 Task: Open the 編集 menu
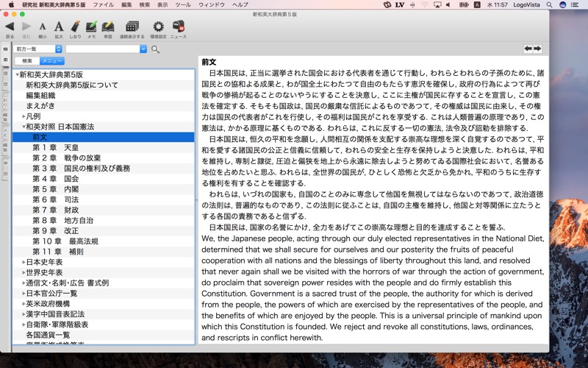click(126, 4)
